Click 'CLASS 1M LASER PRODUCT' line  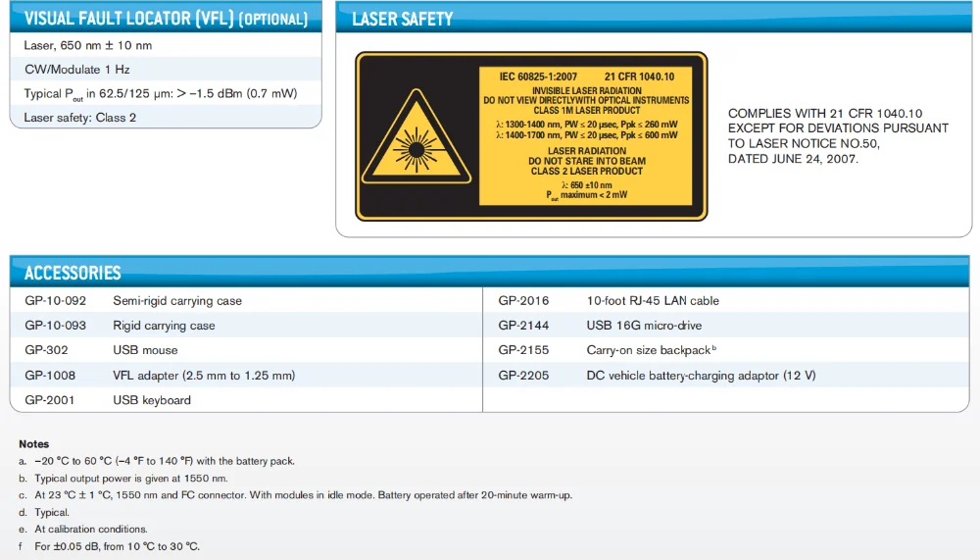click(586, 110)
